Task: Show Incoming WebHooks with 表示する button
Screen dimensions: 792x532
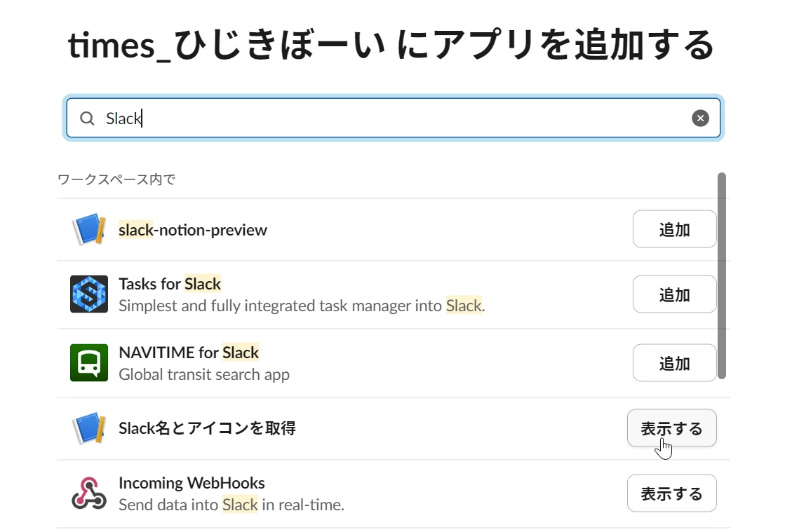Action: (671, 493)
